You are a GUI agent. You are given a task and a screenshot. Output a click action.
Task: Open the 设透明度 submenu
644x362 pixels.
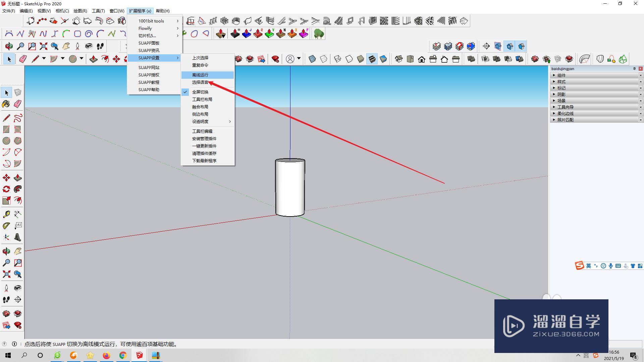pyautogui.click(x=208, y=121)
